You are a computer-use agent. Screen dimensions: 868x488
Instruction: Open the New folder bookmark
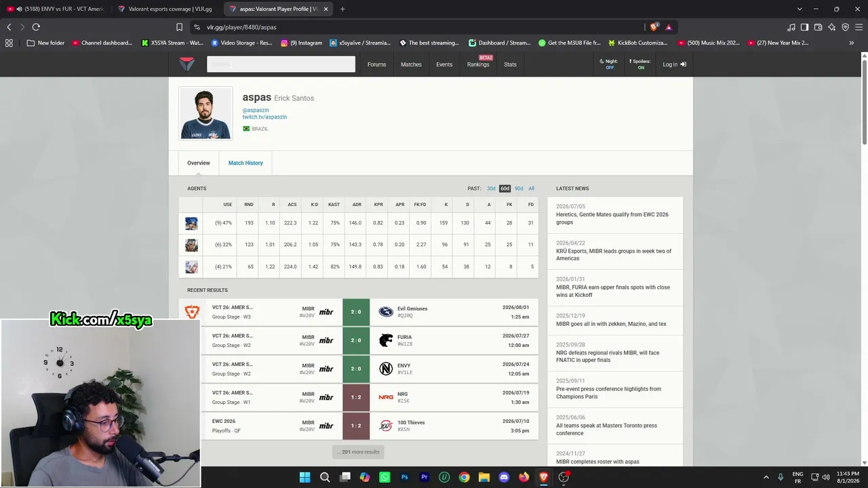(x=45, y=43)
